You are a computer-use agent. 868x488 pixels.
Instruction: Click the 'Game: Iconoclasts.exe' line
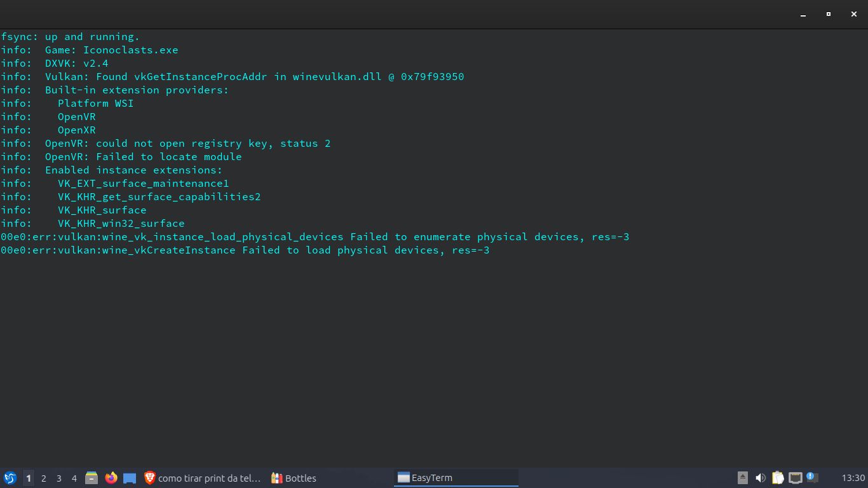pos(90,50)
